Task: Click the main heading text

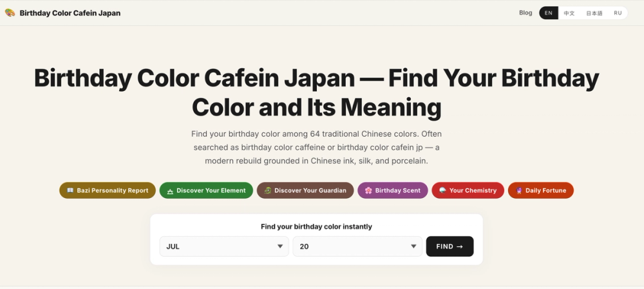Action: tap(316, 93)
